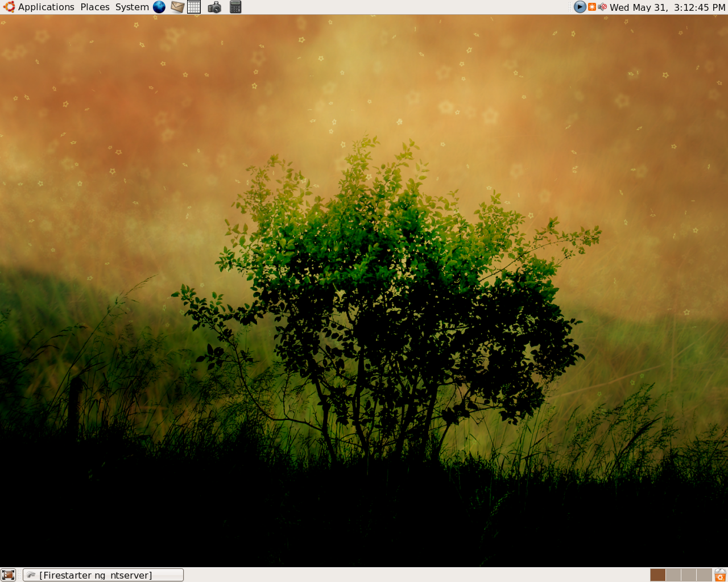728x582 pixels.
Task: Select the active brown workspace swatch
Action: 658,575
